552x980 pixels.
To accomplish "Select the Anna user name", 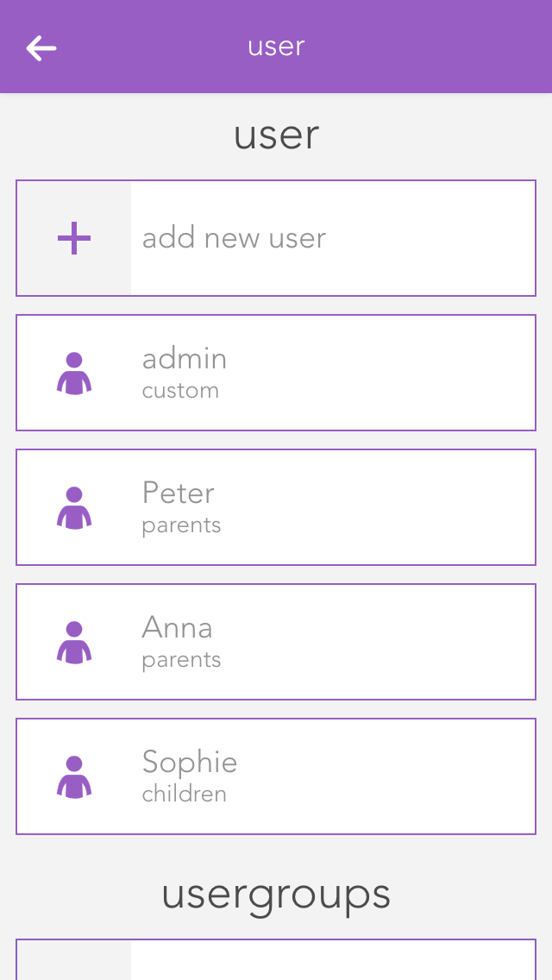I will coord(177,628).
